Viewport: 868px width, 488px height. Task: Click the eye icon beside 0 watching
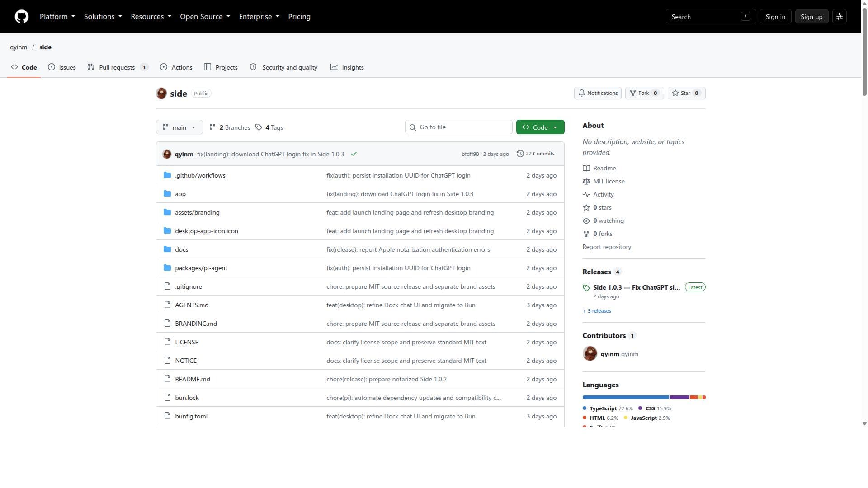point(586,221)
